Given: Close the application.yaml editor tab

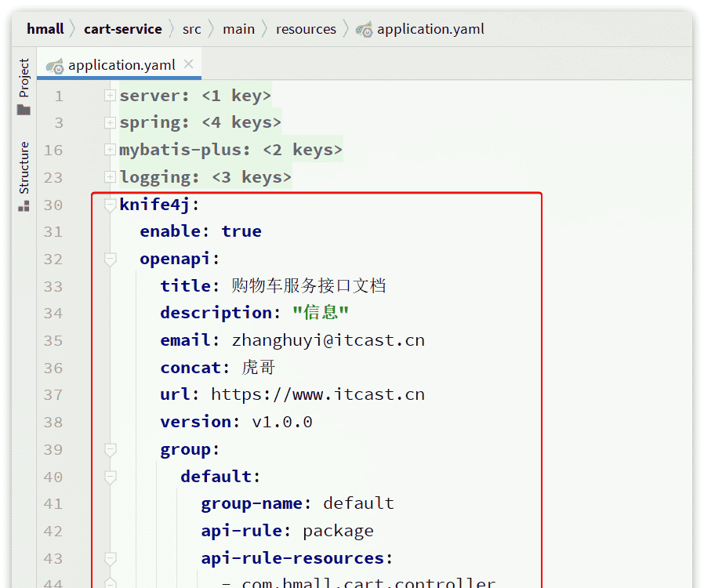Looking at the screenshot, I should point(188,64).
